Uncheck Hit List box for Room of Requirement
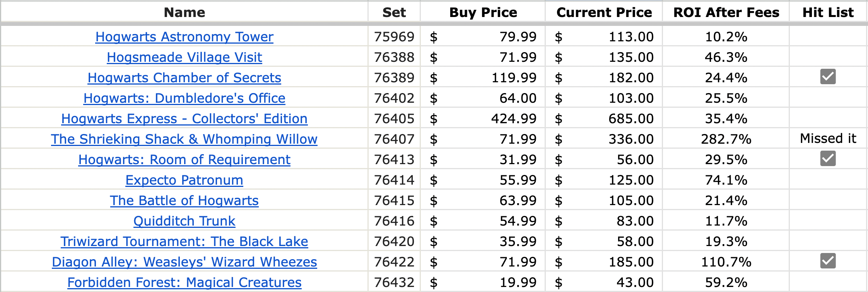 point(828,158)
